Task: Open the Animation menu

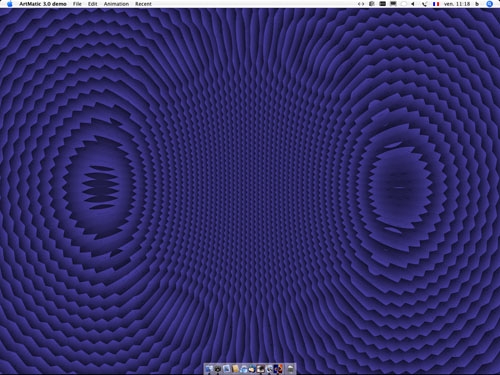Action: click(116, 4)
